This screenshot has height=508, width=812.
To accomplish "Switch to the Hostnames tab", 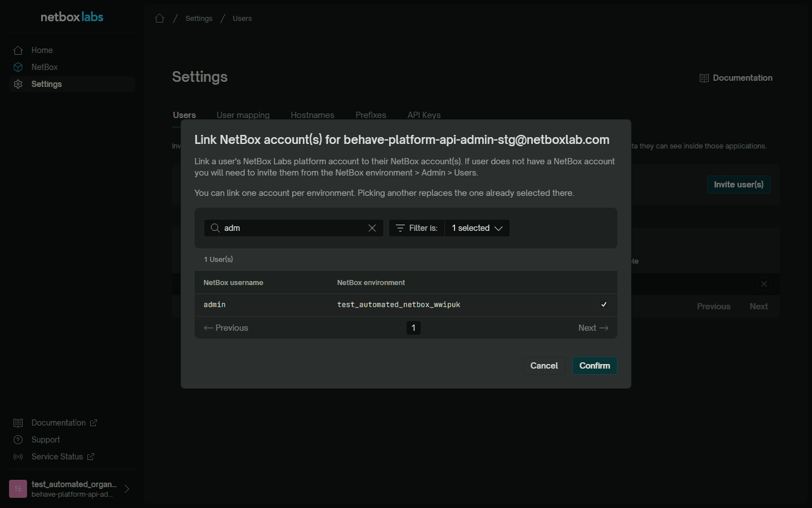I will tap(312, 115).
